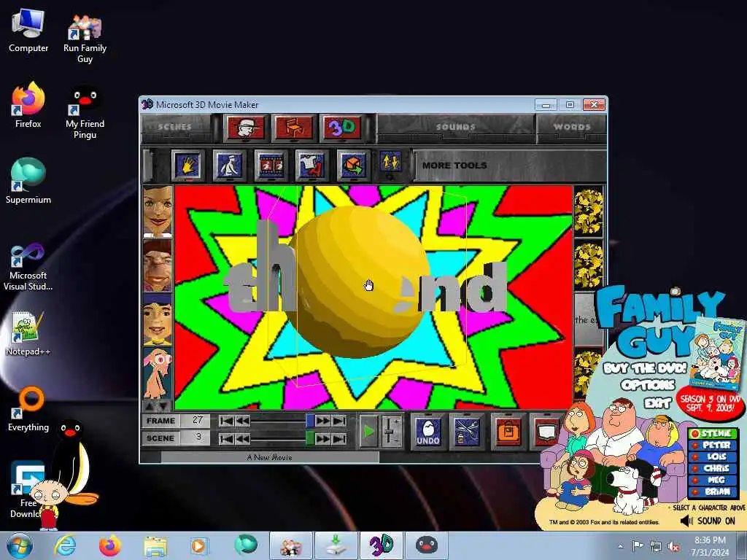This screenshot has height=560, width=747.
Task: Jump to last frame
Action: [339, 421]
